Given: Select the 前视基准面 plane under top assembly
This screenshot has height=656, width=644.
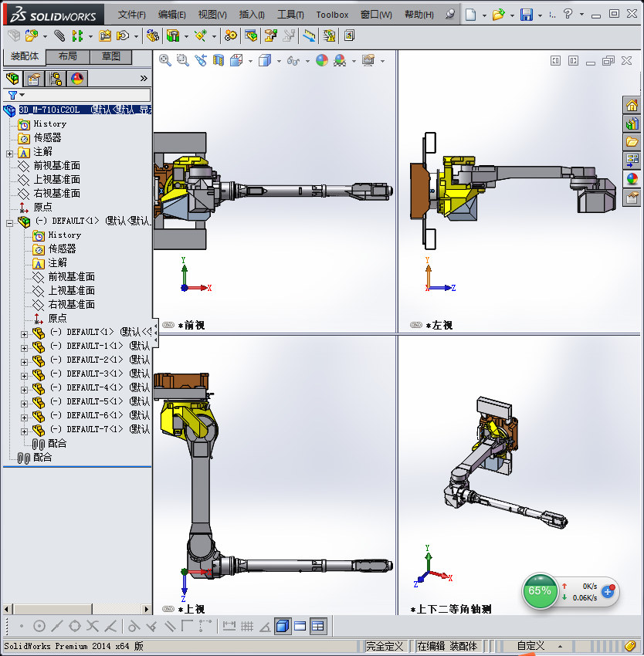Looking at the screenshot, I should coord(57,166).
